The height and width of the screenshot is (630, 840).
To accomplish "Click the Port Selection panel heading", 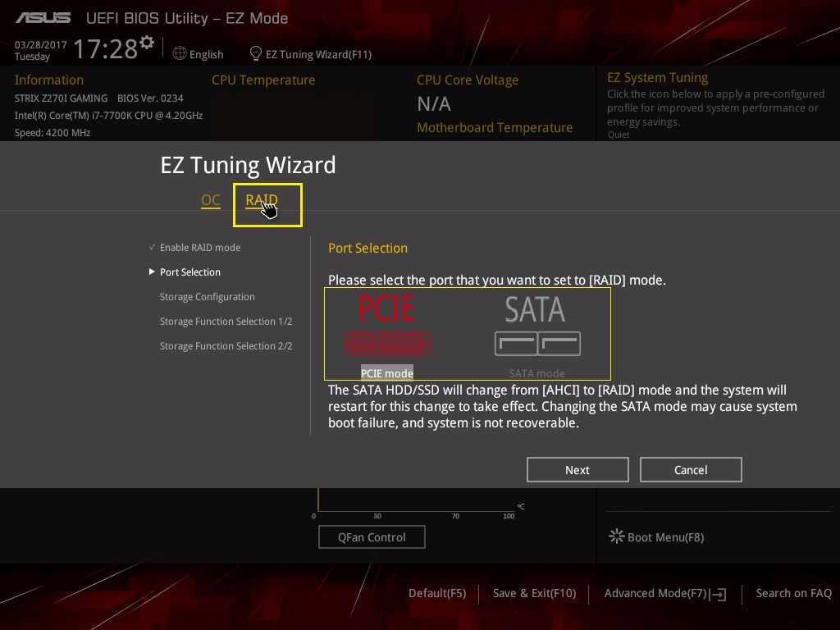I will pos(368,248).
